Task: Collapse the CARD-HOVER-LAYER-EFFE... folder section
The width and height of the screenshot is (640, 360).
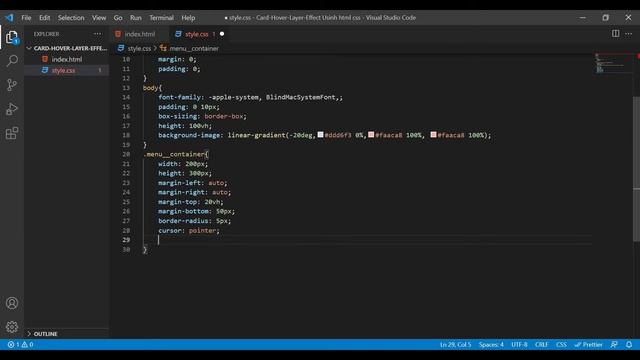Action: coord(67,48)
